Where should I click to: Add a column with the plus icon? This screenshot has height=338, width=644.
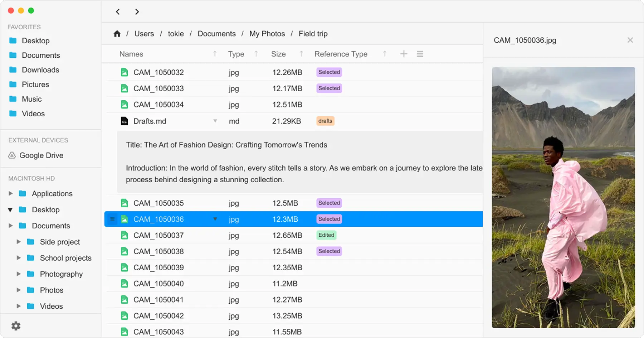(404, 54)
